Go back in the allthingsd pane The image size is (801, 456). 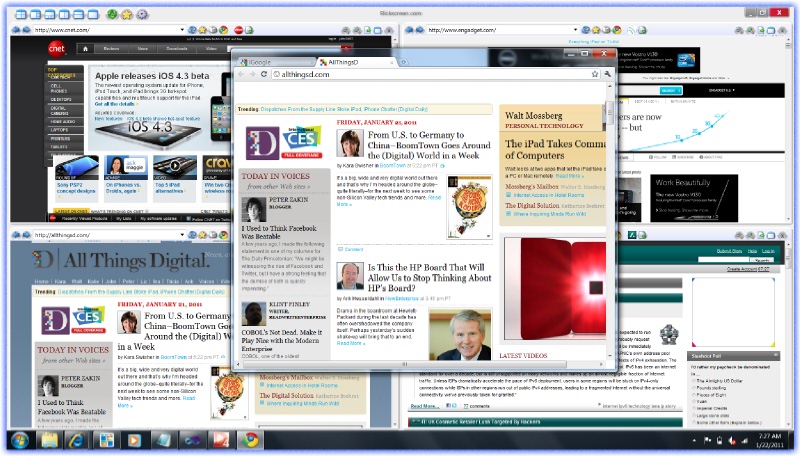point(16,235)
